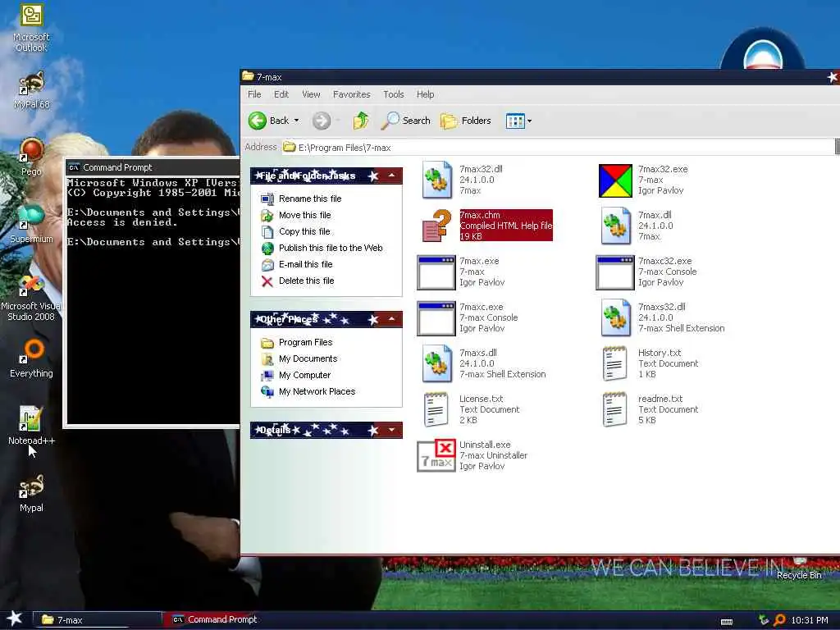Click the Command Prompt window title bar

click(153, 167)
